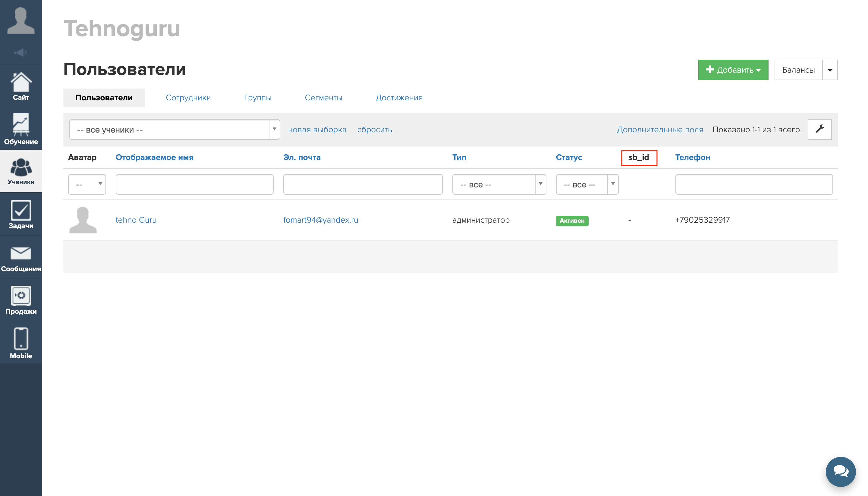Open the avatar filter dropdown
The width and height of the screenshot is (868, 496).
(x=87, y=184)
